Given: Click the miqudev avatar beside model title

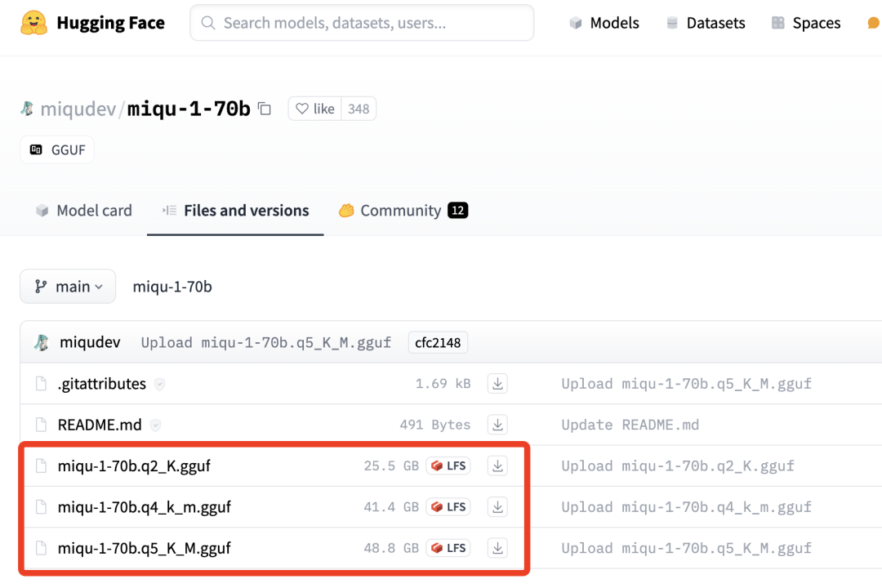Looking at the screenshot, I should pyautogui.click(x=27, y=108).
